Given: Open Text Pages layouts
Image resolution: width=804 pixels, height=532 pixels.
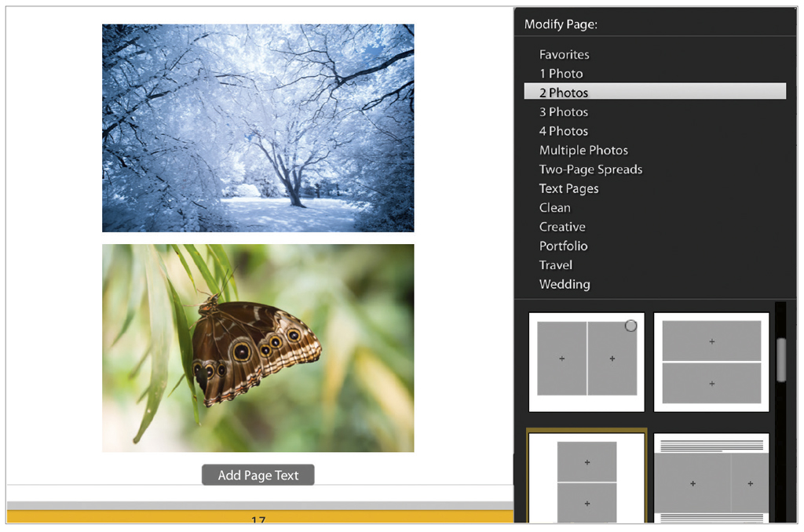Looking at the screenshot, I should pos(568,188).
